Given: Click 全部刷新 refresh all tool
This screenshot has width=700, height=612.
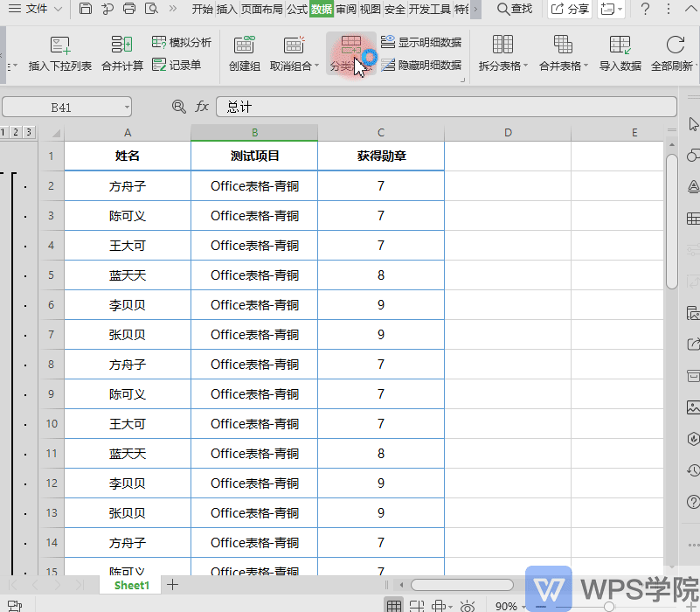Looking at the screenshot, I should click(672, 54).
